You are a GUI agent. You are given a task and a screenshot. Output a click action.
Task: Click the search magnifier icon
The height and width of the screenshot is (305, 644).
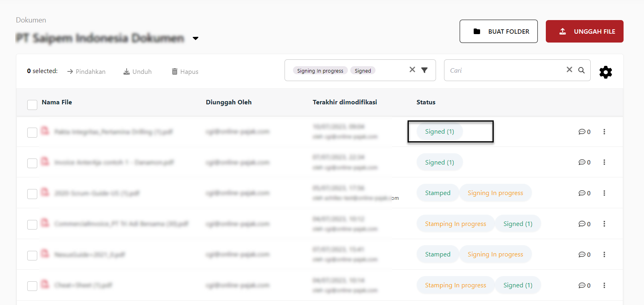tap(581, 70)
